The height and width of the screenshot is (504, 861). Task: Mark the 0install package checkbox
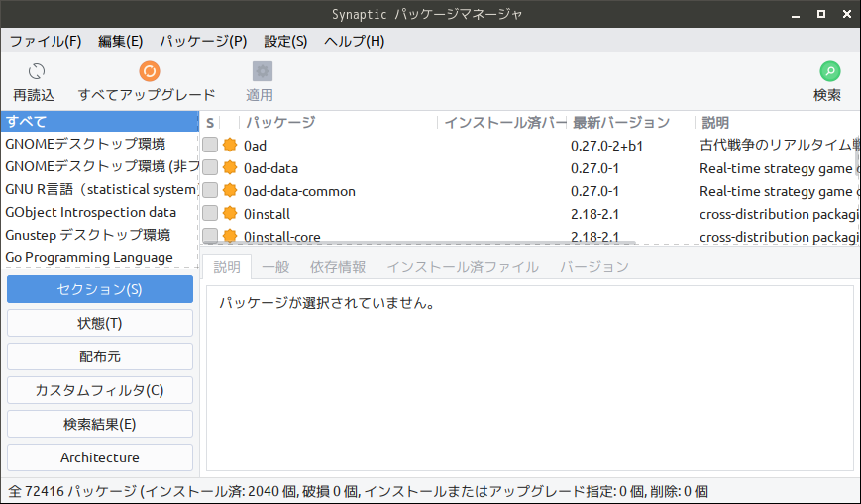click(x=210, y=213)
